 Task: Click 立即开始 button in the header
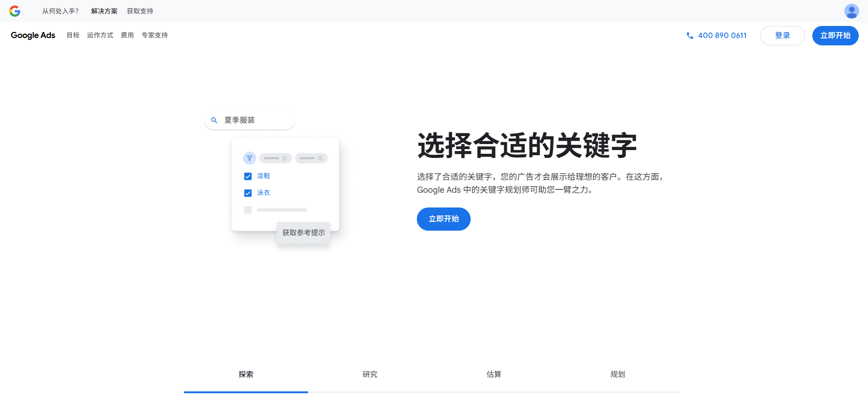[836, 36]
